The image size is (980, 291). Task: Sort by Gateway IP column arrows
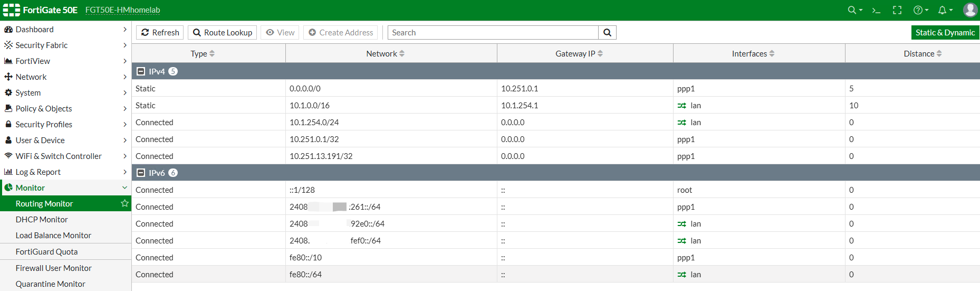(600, 54)
